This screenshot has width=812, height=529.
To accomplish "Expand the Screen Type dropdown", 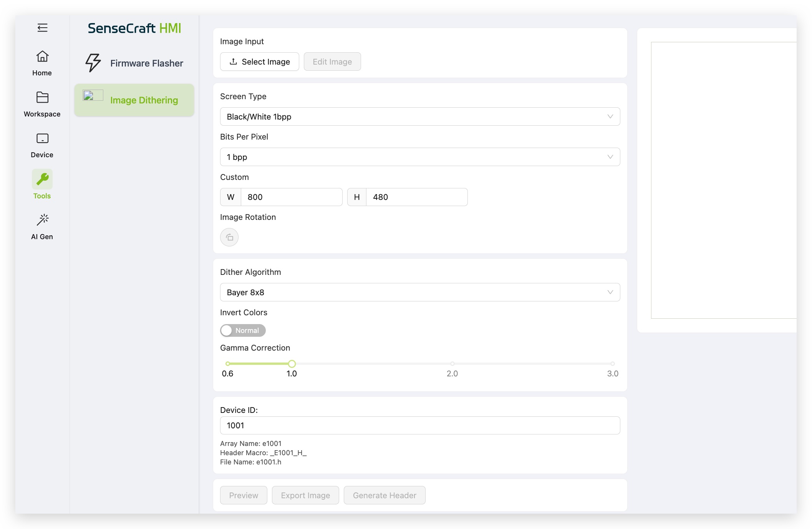I will coord(419,116).
